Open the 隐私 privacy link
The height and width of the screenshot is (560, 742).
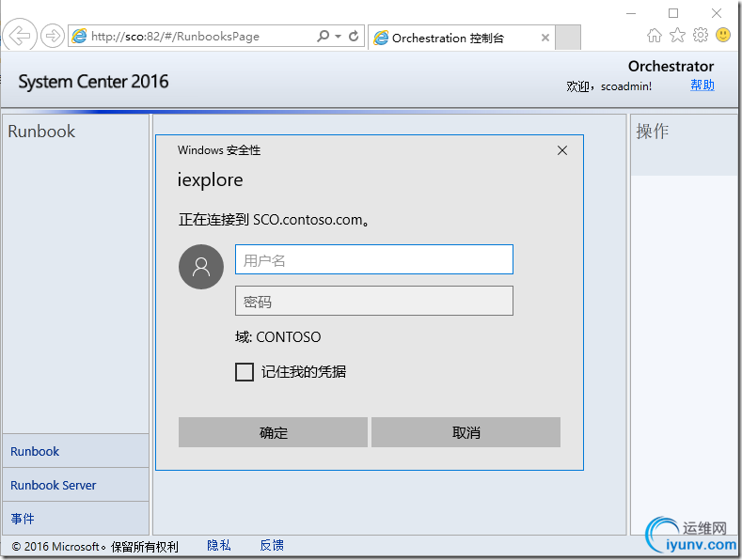tap(218, 546)
